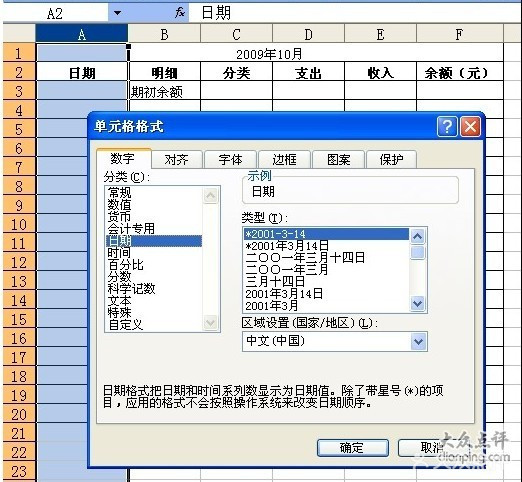Select row 23 header
The image size is (522, 482).
(x=19, y=471)
